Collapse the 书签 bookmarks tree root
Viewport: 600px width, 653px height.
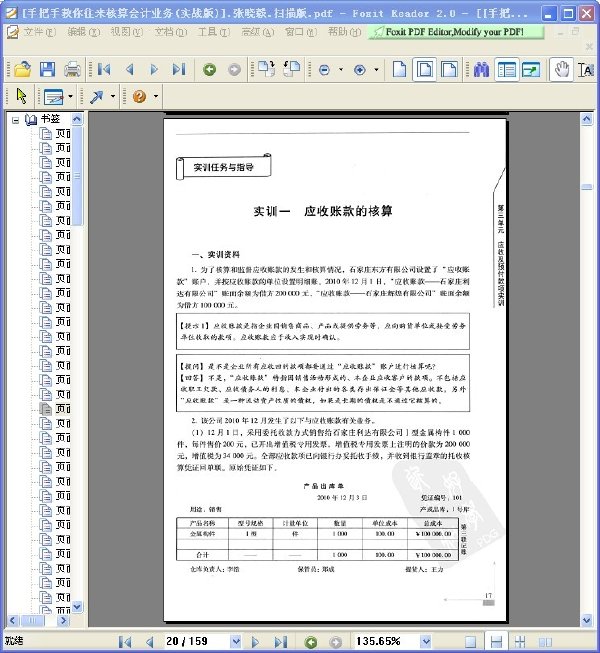point(15,120)
